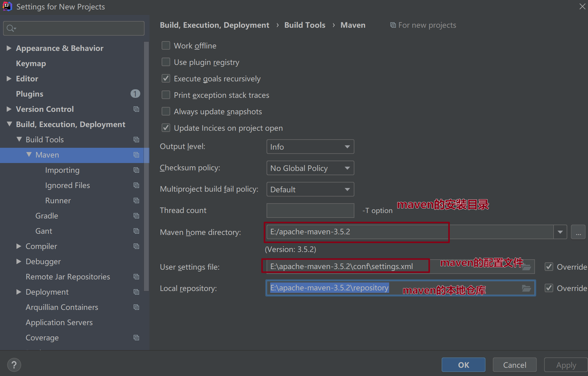Viewport: 588px width, 376px height.
Task: Check Always update snapshots
Action: [x=166, y=111]
